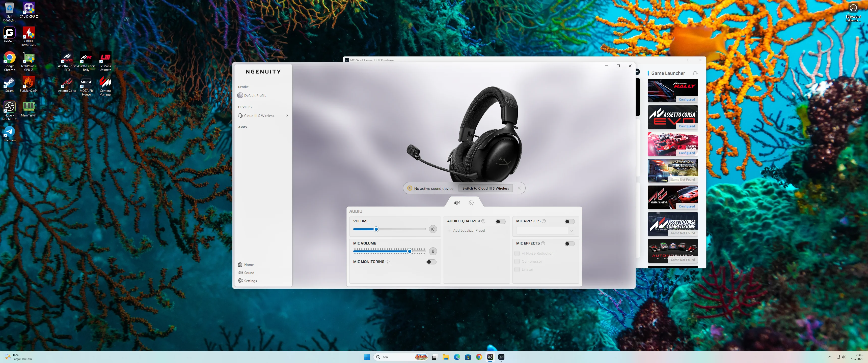Add an Equalizer Preset

466,231
